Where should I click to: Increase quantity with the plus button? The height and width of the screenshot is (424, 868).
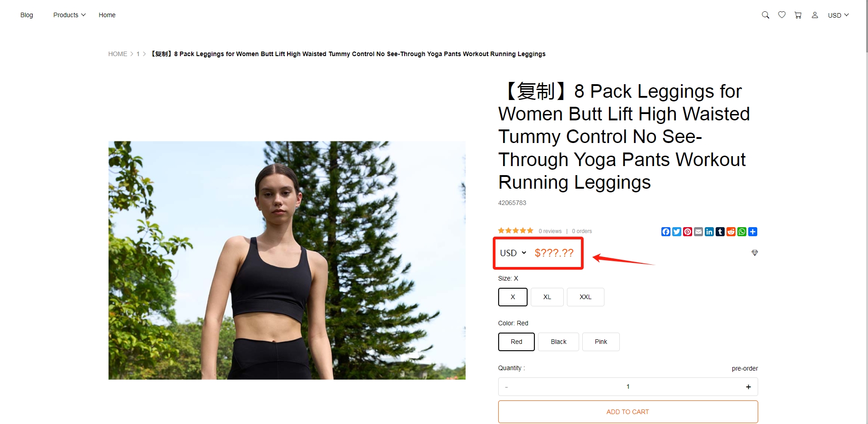tap(748, 386)
